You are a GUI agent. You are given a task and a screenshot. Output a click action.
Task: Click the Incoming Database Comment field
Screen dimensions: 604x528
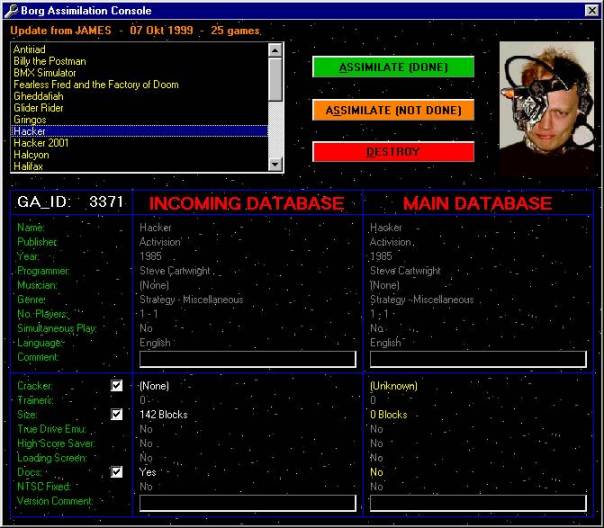(x=248, y=359)
